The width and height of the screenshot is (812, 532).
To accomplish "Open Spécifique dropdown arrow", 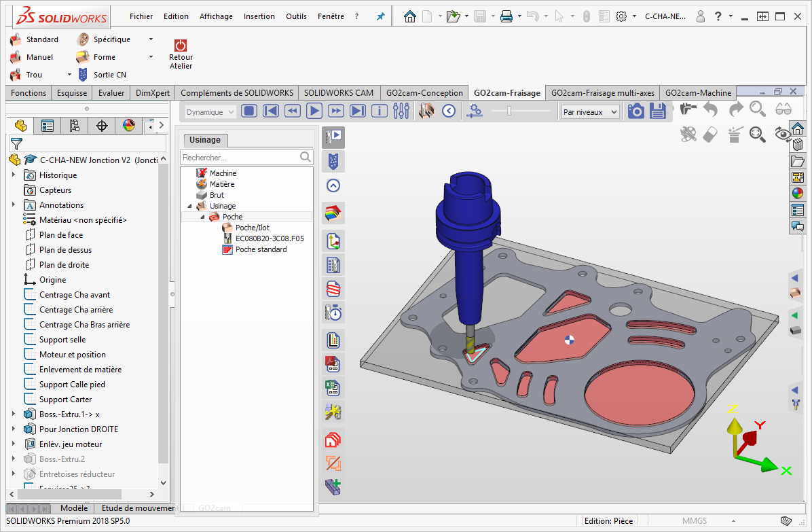I will [151, 39].
